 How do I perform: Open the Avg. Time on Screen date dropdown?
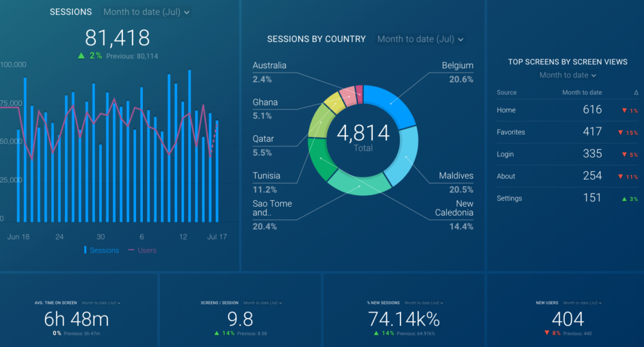pyautogui.click(x=101, y=303)
